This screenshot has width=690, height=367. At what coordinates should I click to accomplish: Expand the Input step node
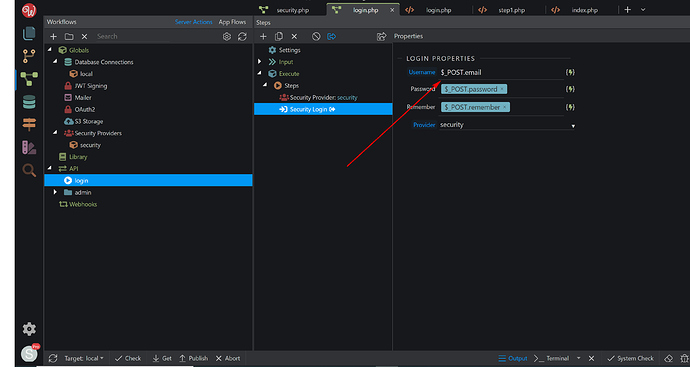click(260, 62)
